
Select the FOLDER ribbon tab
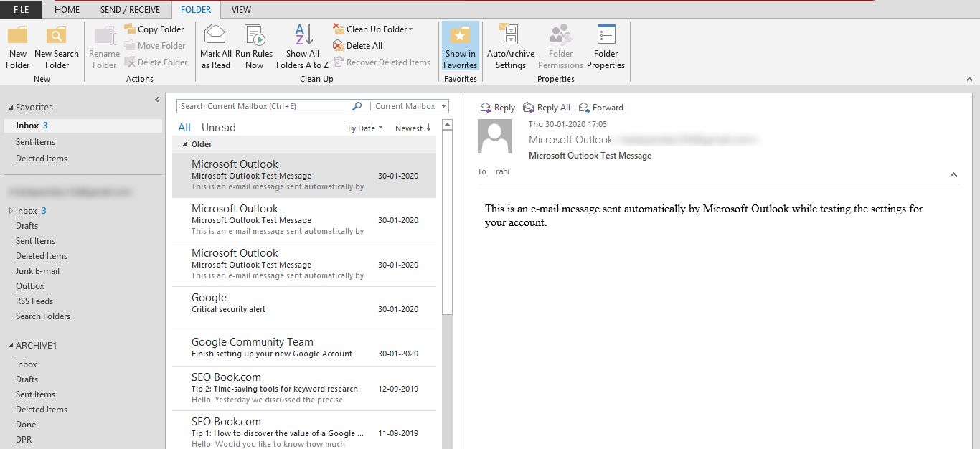point(196,10)
